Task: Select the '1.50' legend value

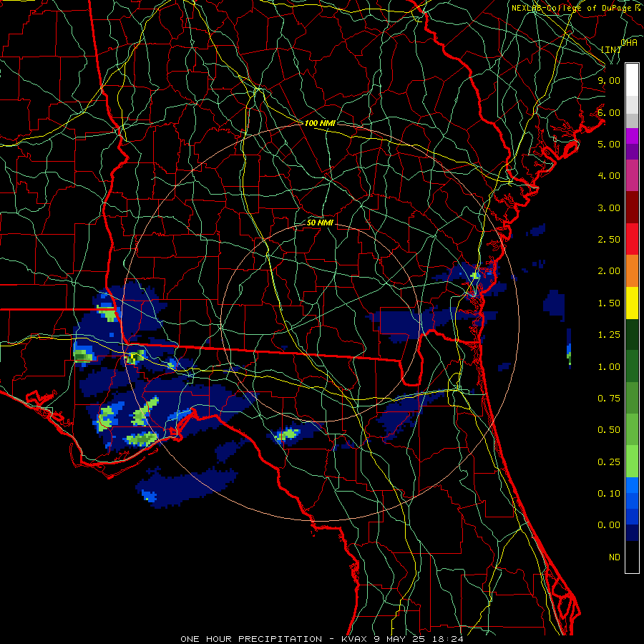Action: coord(609,303)
